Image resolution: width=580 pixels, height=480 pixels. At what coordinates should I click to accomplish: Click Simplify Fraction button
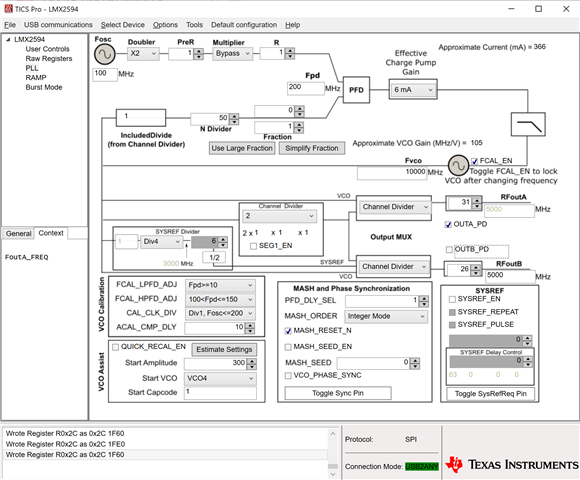(x=312, y=148)
